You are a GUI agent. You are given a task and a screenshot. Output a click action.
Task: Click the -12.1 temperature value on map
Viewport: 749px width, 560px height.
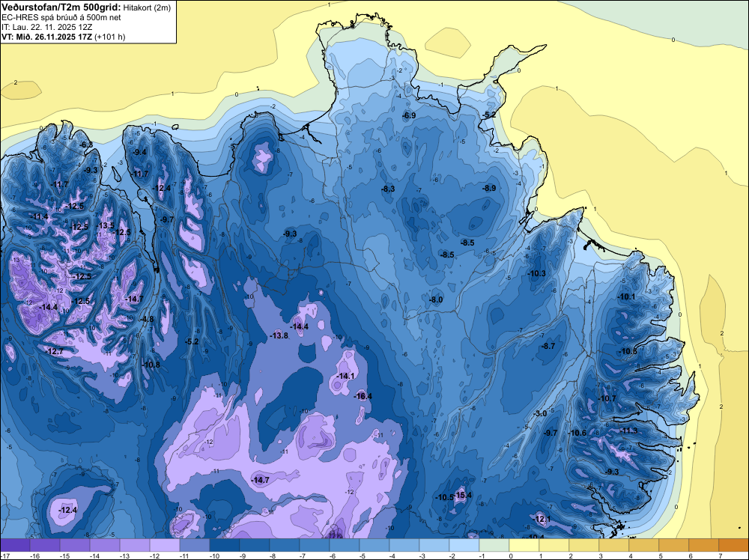point(542,519)
